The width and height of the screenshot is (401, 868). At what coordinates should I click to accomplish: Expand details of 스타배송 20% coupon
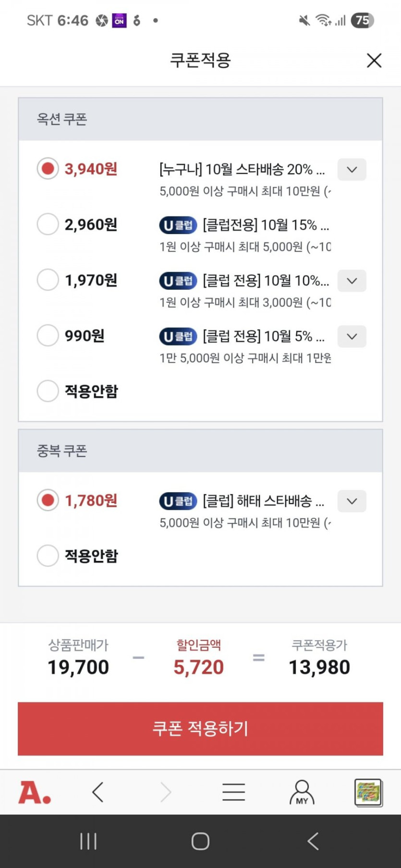[x=352, y=170]
